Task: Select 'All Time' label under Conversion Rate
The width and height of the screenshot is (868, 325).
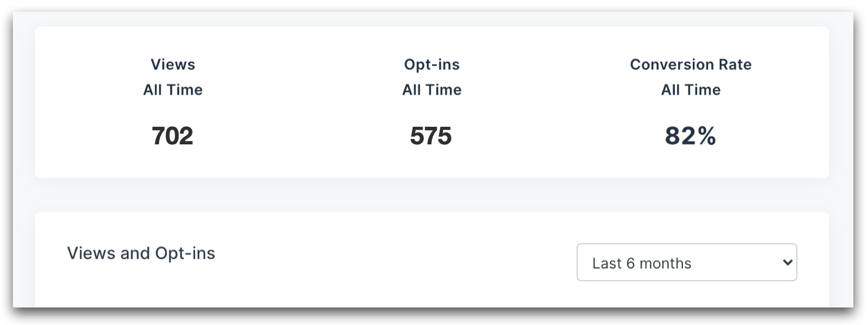Action: (x=691, y=90)
